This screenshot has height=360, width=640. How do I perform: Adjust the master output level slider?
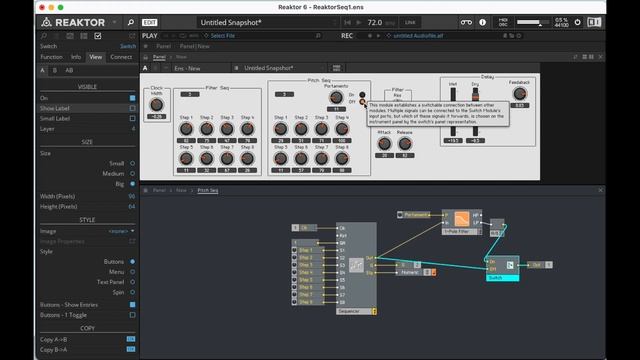pos(532,22)
